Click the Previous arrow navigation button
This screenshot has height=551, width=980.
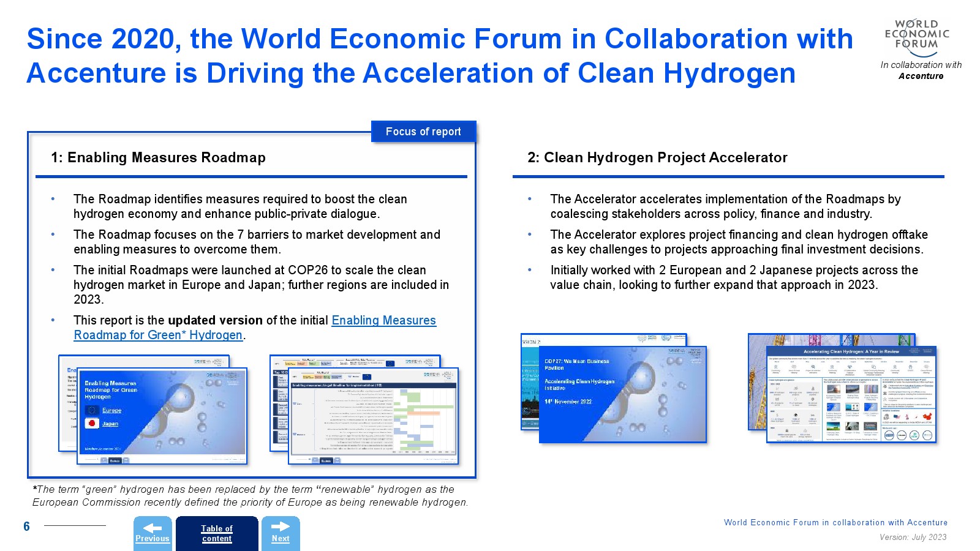(153, 533)
